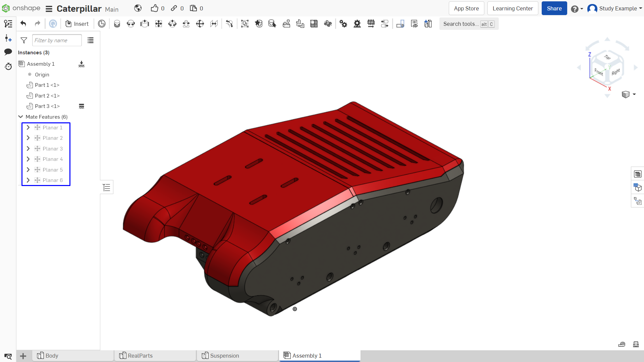The image size is (644, 362).
Task: Click the Search tools box
Action: 469,24
